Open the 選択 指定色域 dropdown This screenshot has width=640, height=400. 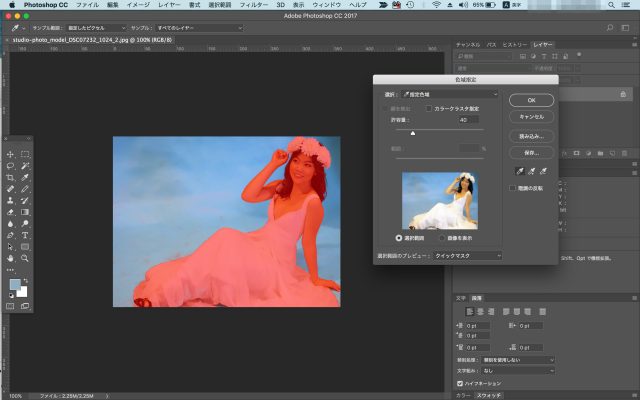pyautogui.click(x=449, y=93)
